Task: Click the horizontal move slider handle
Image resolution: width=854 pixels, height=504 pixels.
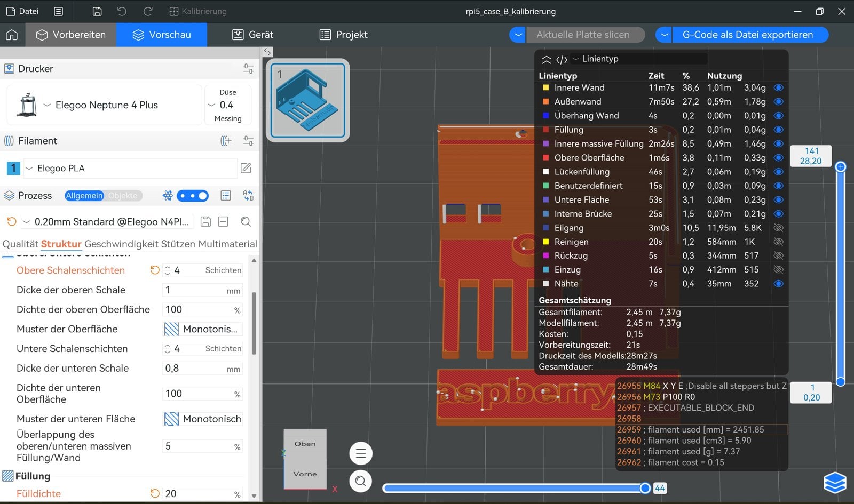Action: pos(645,488)
